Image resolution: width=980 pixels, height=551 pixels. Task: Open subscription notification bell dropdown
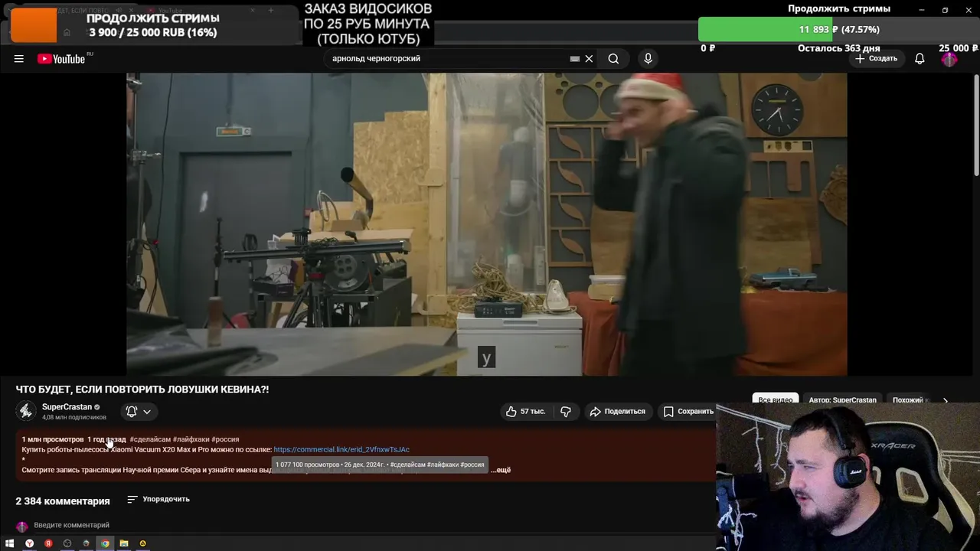click(139, 412)
